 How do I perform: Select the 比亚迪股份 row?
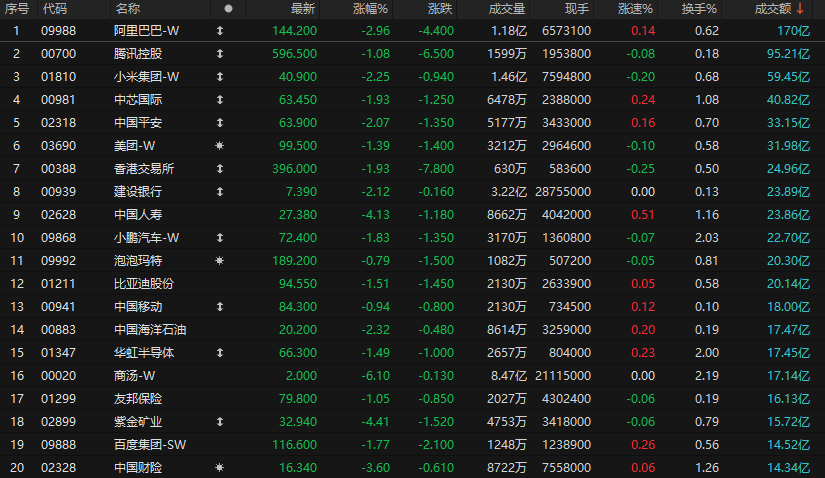pyautogui.click(x=412, y=284)
